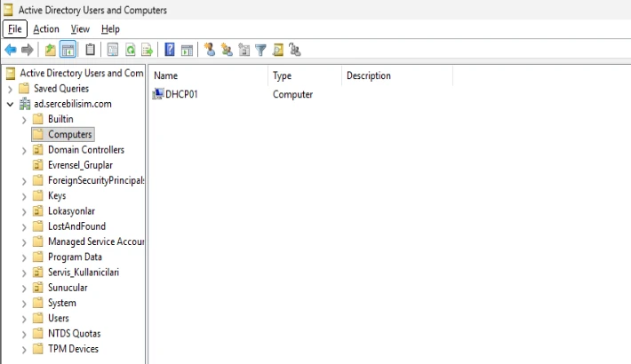
Task: Click the DHCP01 computer icon
Action: point(158,94)
